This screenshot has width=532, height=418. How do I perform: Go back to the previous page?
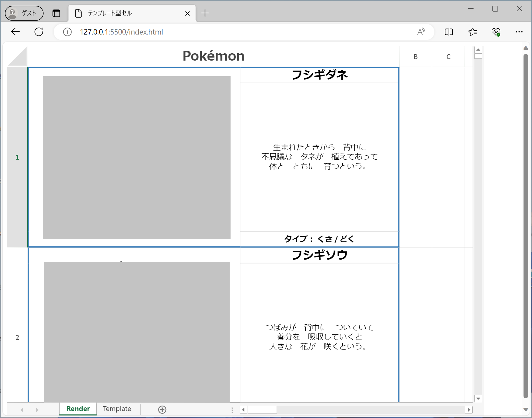tap(15, 32)
